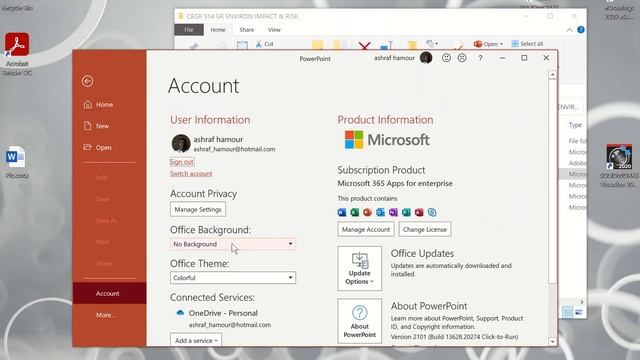Viewport: 640px width, 360px height.
Task: Switch File Explorer to large icons view
Action: tap(579, 312)
